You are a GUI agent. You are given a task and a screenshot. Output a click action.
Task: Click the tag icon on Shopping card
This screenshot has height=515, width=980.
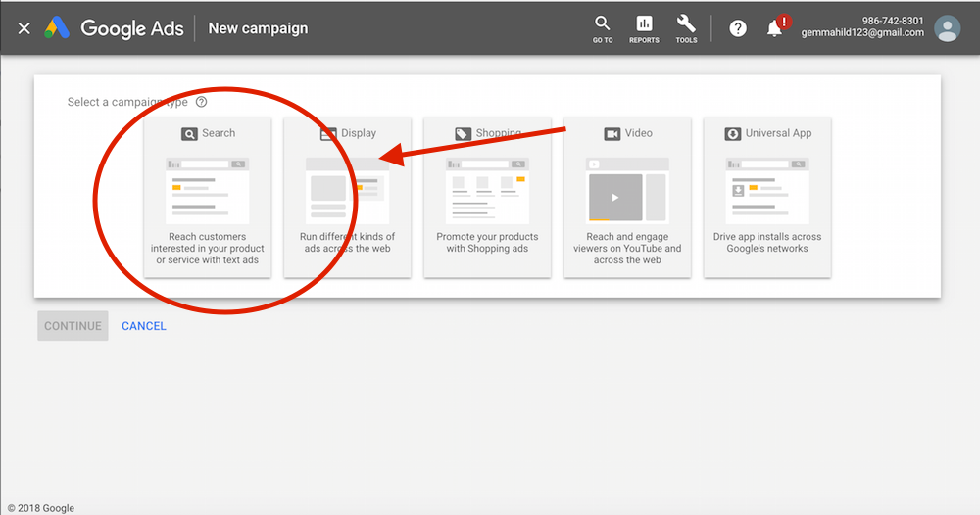coord(463,133)
